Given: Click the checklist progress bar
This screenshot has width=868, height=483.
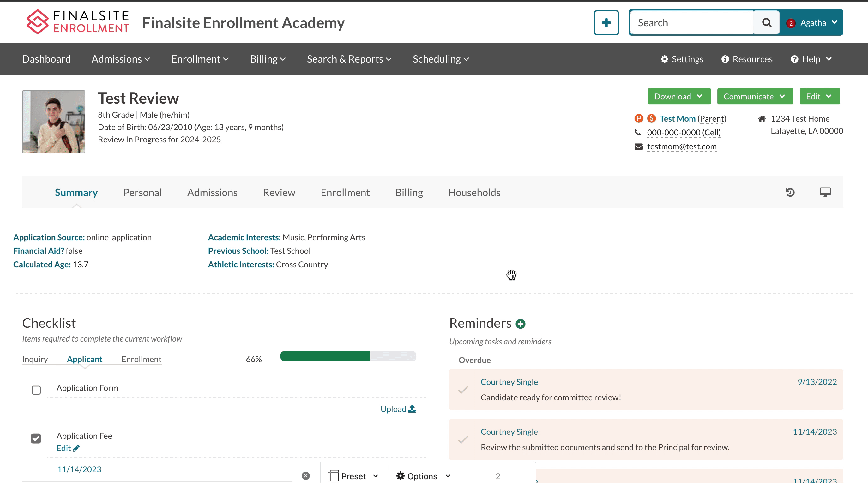Looking at the screenshot, I should [348, 356].
